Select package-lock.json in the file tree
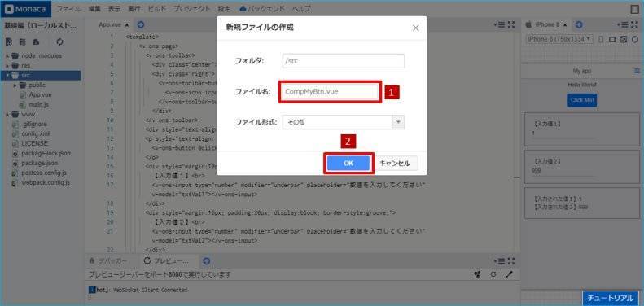Screen dimensions: 644x306 (46, 153)
